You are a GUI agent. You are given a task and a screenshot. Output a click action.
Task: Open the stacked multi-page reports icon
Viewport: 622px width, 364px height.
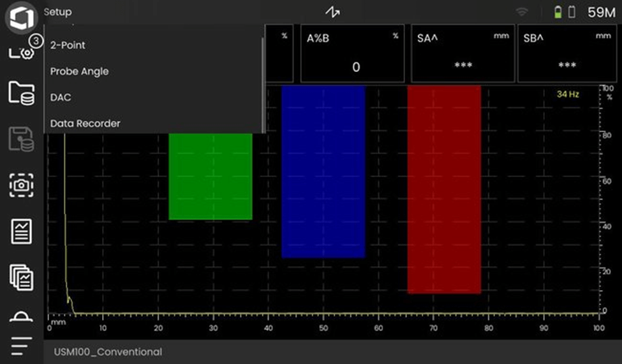click(21, 278)
